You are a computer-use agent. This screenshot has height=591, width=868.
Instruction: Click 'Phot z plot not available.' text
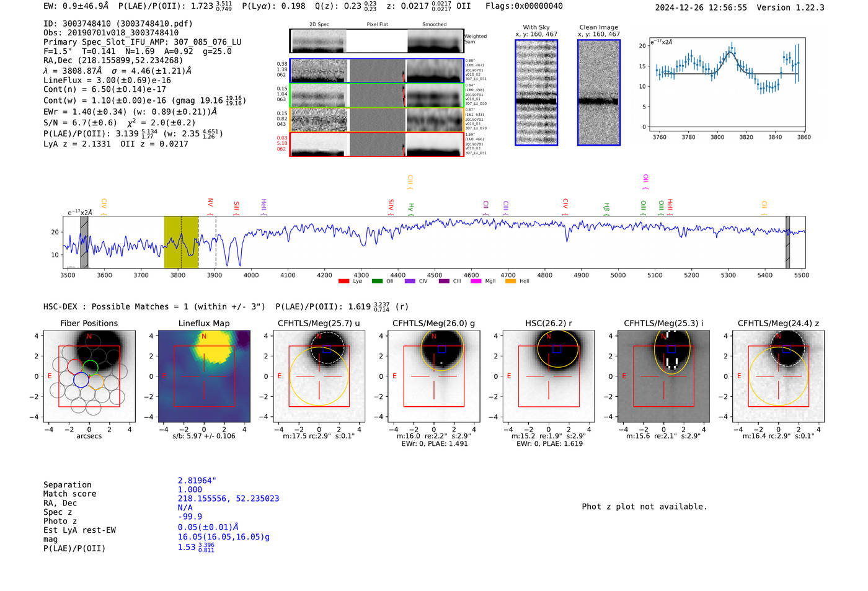click(644, 507)
